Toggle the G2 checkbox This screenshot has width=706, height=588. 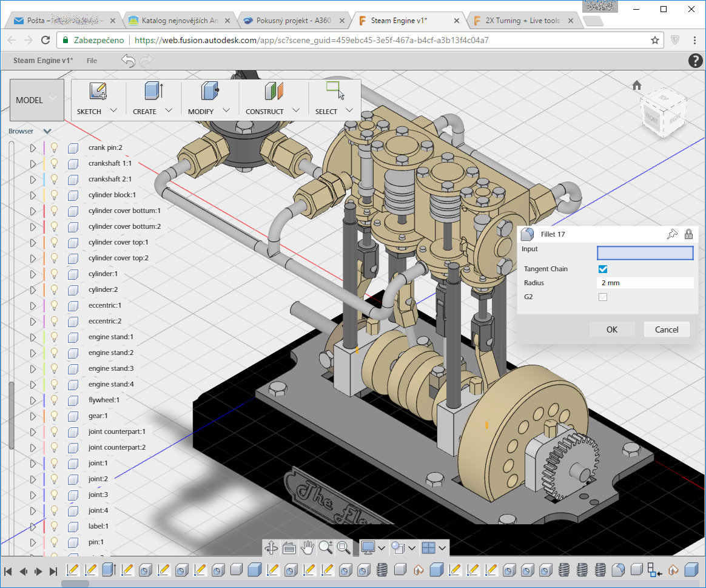pos(603,297)
